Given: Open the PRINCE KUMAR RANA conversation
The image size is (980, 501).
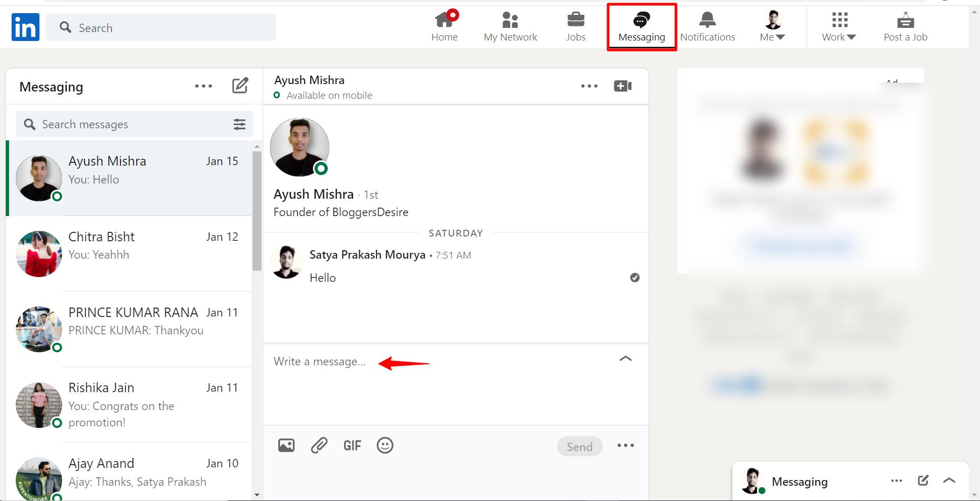Looking at the screenshot, I should pos(129,329).
